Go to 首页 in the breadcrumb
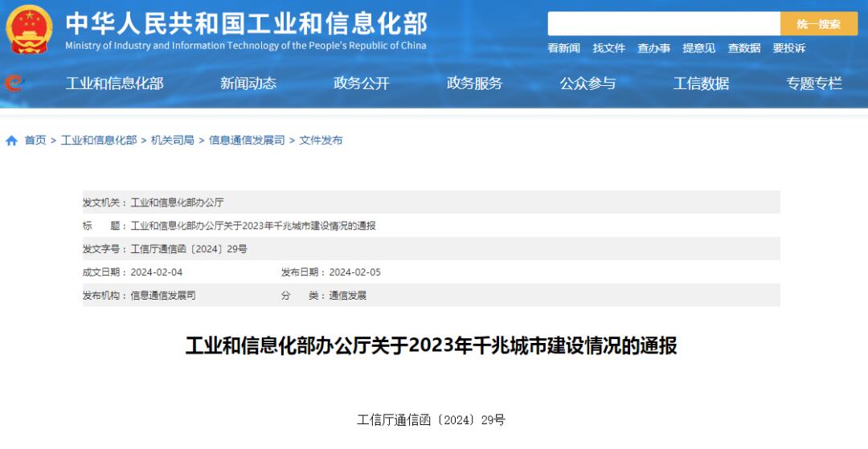 tap(35, 141)
